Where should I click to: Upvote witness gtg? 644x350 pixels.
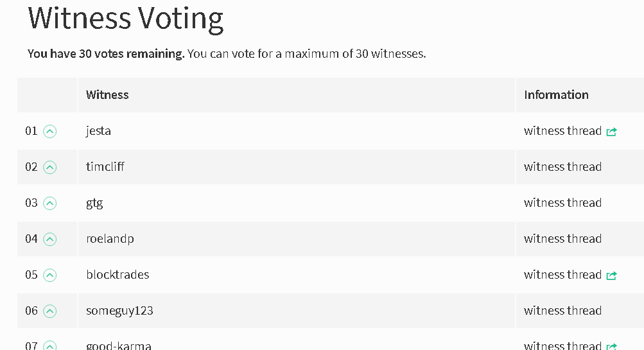click(x=49, y=204)
